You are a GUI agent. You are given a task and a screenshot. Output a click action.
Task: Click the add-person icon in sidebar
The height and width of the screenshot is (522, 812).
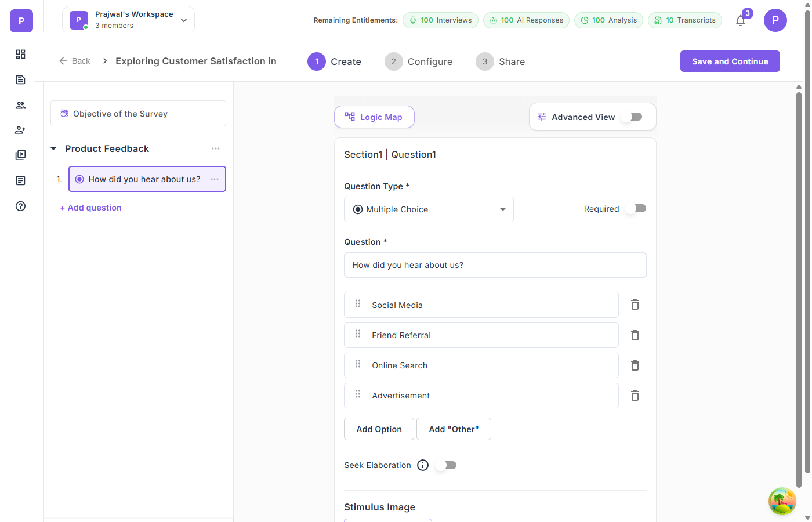pyautogui.click(x=20, y=129)
